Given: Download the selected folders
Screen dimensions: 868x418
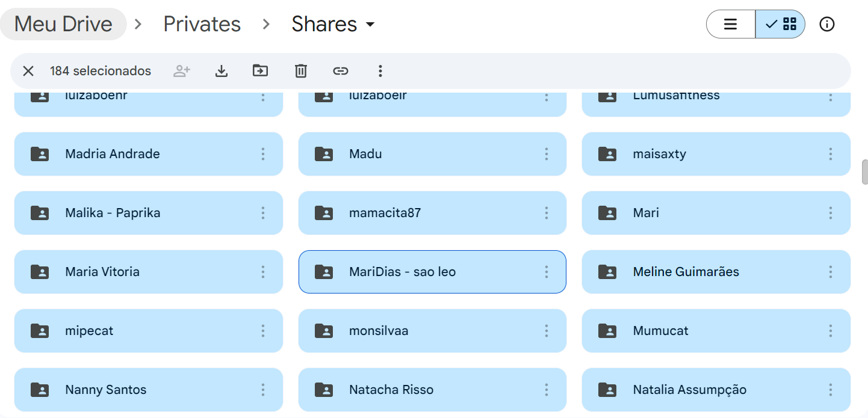Looking at the screenshot, I should point(222,71).
